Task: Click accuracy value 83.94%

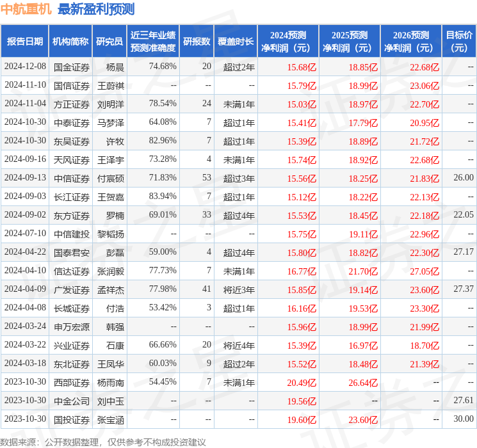Action: (x=163, y=196)
